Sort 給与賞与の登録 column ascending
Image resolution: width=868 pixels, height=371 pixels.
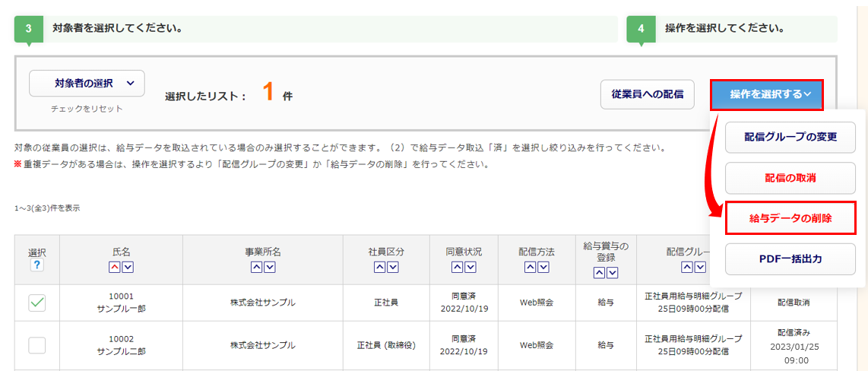pos(599,272)
